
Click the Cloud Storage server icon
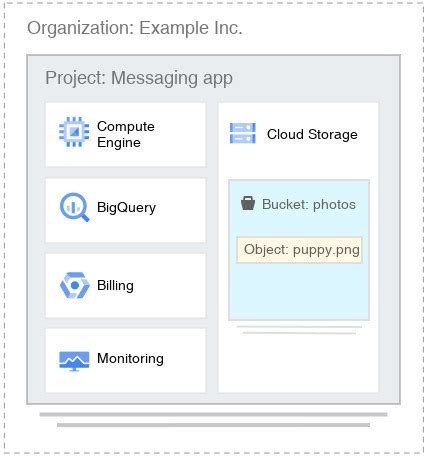click(x=243, y=133)
